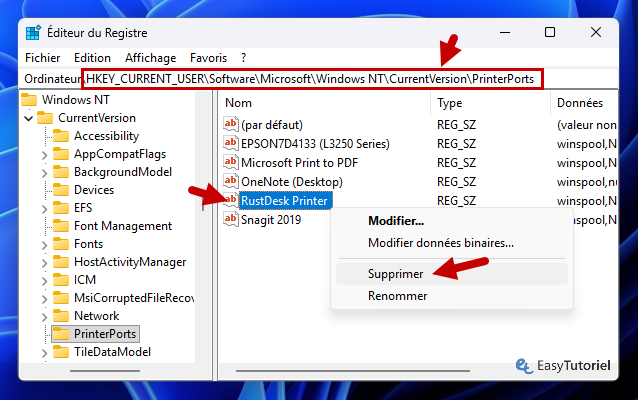Click the (par défaut) string value icon
This screenshot has height=400, width=638.
click(x=231, y=124)
